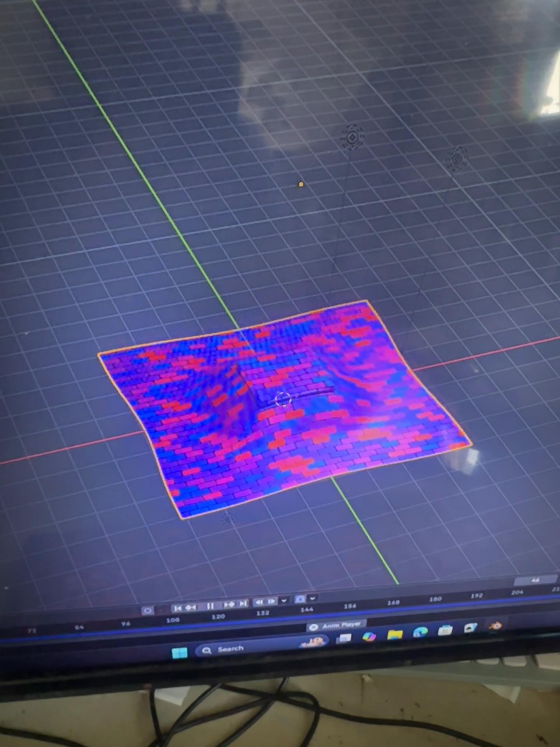Click the Blender icon in taskbar
This screenshot has height=747, width=560.
(495, 626)
